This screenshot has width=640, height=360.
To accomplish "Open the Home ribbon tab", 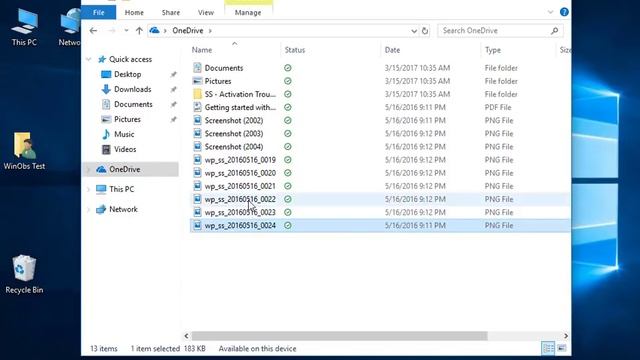I will click(134, 13).
